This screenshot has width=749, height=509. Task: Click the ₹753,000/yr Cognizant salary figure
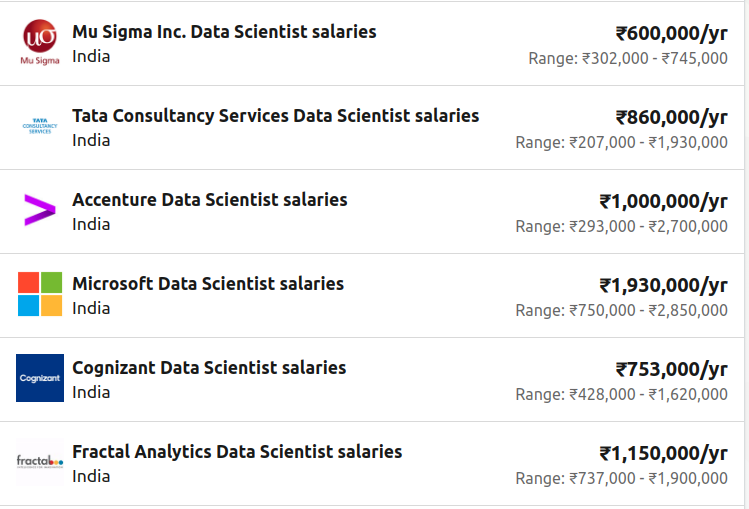coord(671,369)
